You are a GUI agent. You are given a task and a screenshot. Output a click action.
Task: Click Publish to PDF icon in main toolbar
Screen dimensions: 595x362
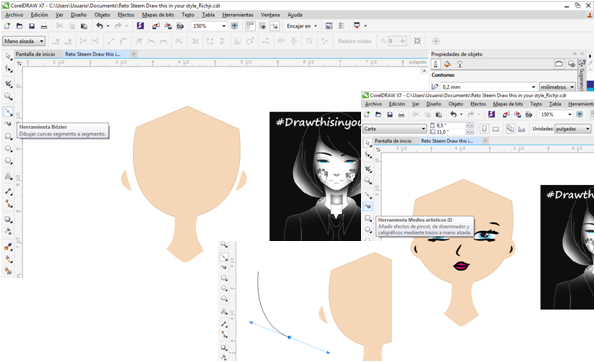coord(180,26)
